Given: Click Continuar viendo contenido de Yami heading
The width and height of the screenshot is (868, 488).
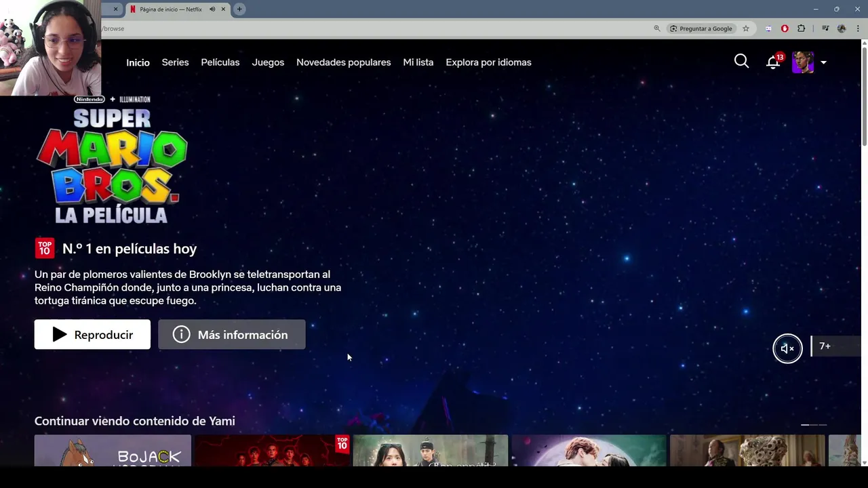Looking at the screenshot, I should 135,421.
